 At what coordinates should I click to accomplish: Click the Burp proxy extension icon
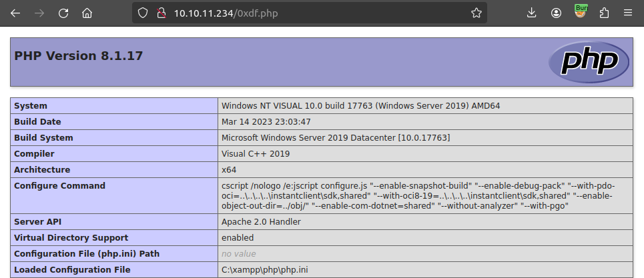coord(581,11)
